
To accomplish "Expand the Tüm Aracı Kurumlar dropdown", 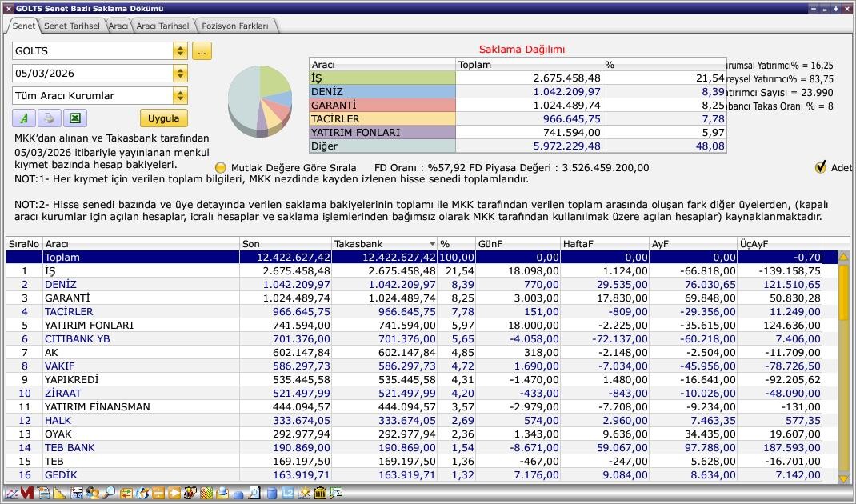I will [180, 96].
